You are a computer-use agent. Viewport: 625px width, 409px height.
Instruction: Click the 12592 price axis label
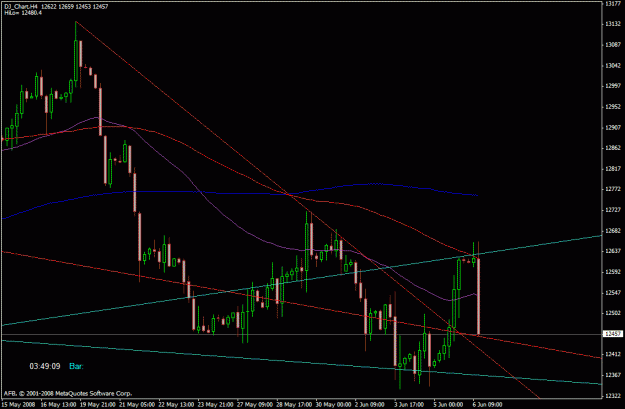click(x=613, y=271)
